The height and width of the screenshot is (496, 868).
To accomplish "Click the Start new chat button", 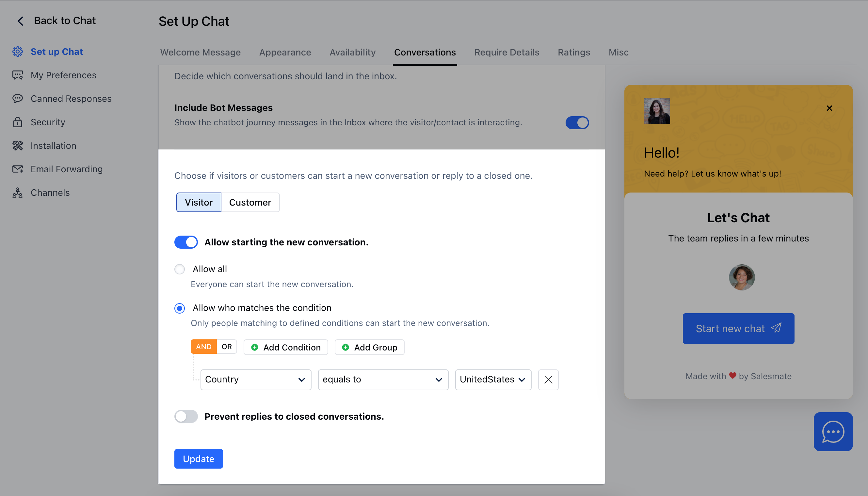I will (x=738, y=328).
